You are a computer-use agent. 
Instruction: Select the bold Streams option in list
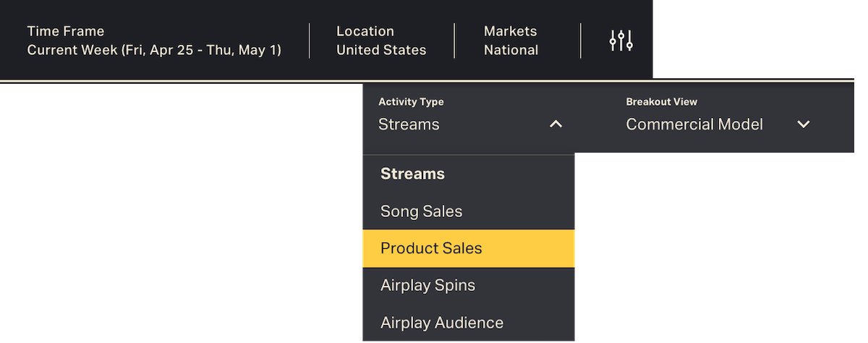[x=412, y=174]
